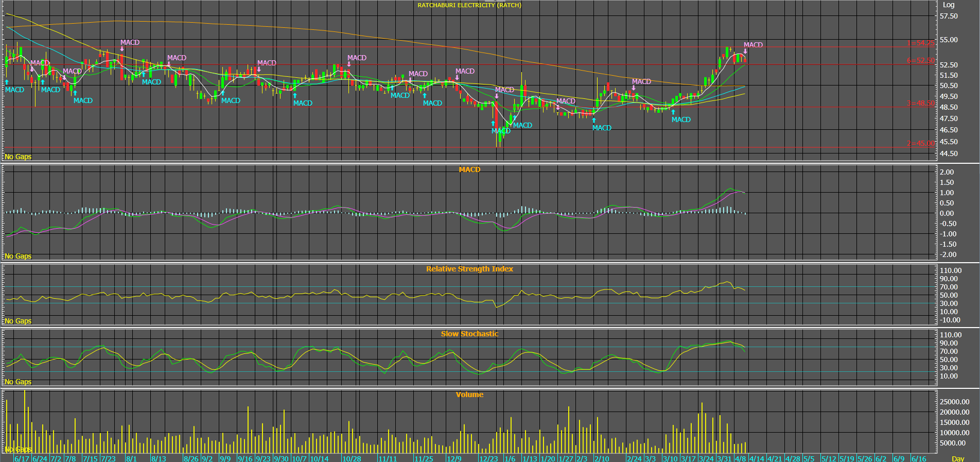Select the 3=48.50 level label
980x462 pixels.
[x=921, y=103]
